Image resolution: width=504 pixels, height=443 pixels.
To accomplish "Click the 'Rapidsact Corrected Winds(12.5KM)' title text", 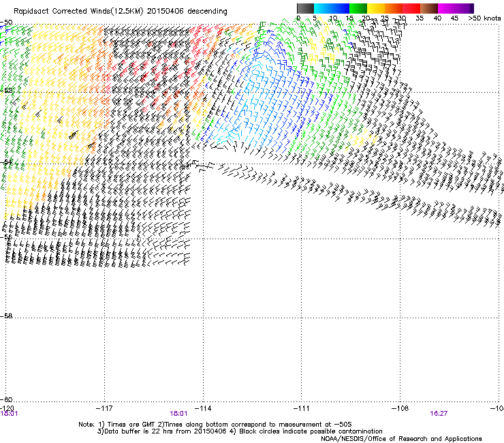I will click(78, 12).
